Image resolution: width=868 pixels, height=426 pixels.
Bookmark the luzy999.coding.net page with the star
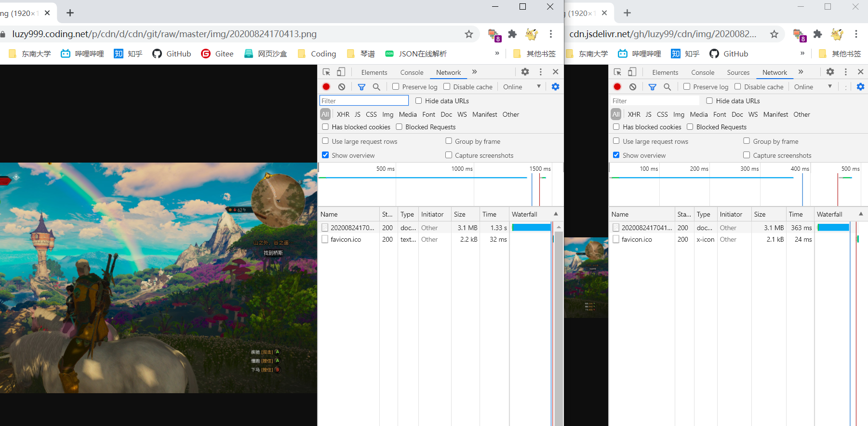pyautogui.click(x=469, y=34)
